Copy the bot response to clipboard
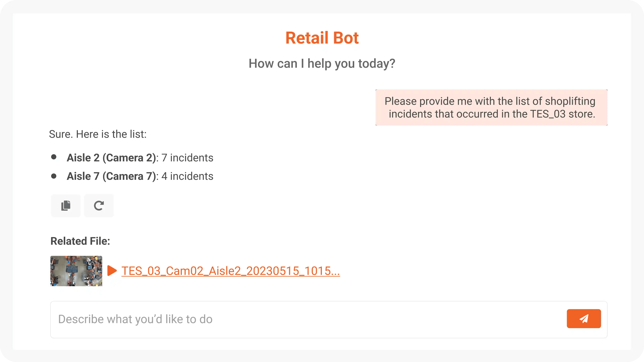This screenshot has width=644, height=362. click(66, 206)
